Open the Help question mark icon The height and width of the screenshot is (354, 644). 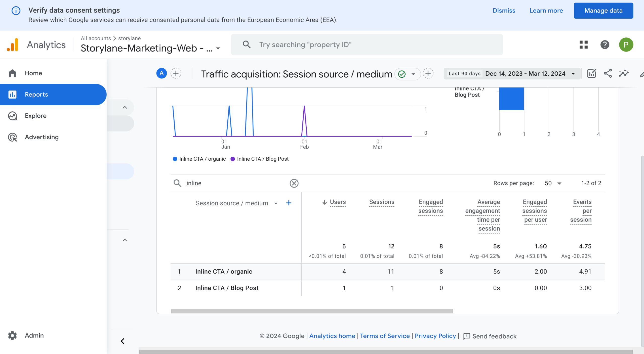click(x=605, y=45)
